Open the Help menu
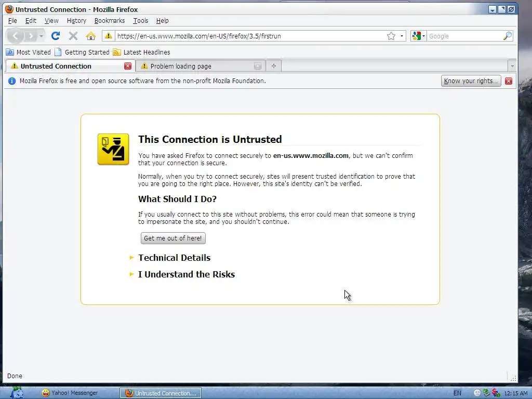The width and height of the screenshot is (532, 399). point(162,21)
